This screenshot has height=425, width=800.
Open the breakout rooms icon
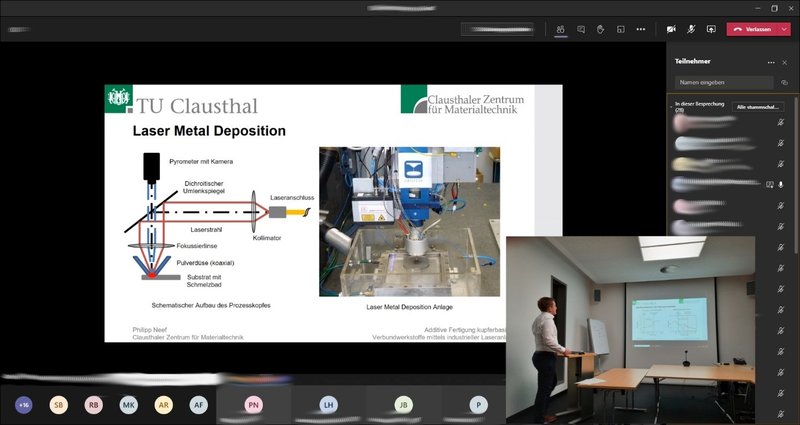click(x=620, y=29)
